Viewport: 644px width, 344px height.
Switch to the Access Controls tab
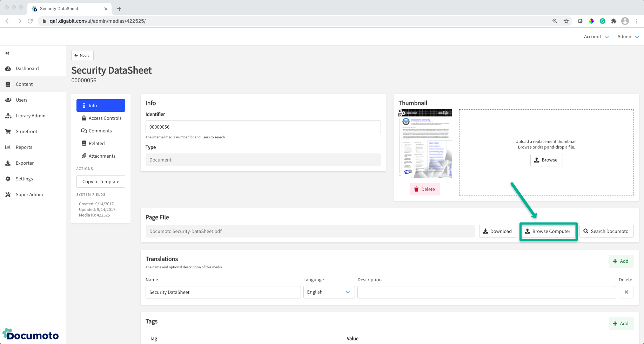click(105, 118)
